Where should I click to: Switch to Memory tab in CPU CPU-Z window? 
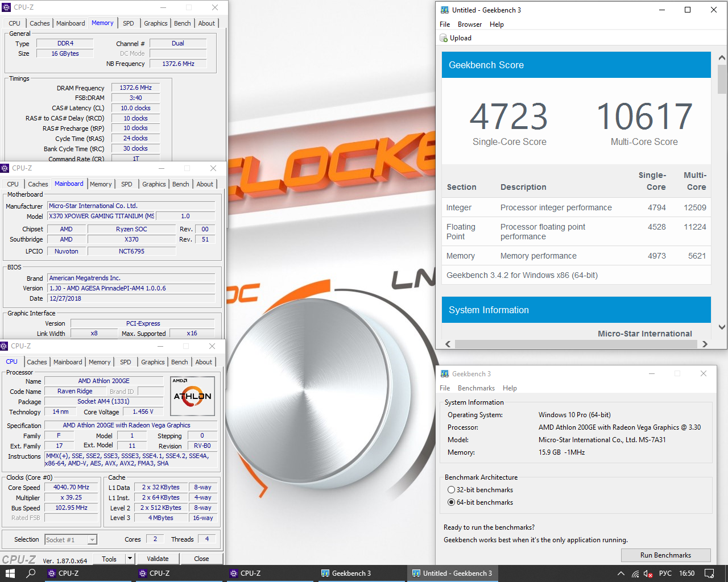pyautogui.click(x=100, y=362)
